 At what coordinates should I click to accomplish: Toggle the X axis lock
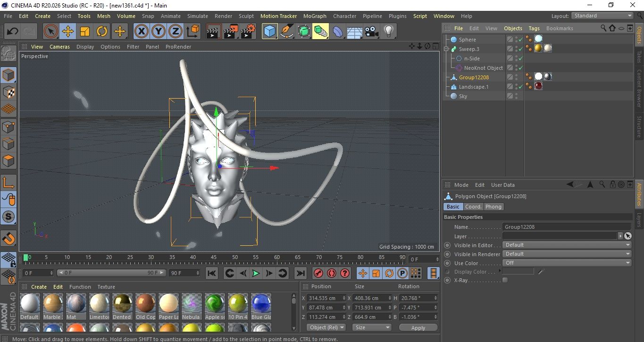141,32
